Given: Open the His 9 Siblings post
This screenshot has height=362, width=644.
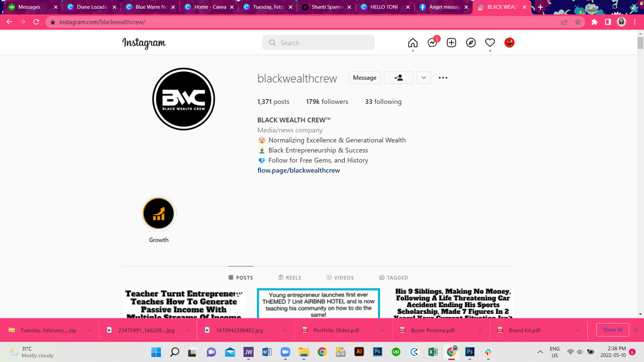Looking at the screenshot, I should coord(453,303).
